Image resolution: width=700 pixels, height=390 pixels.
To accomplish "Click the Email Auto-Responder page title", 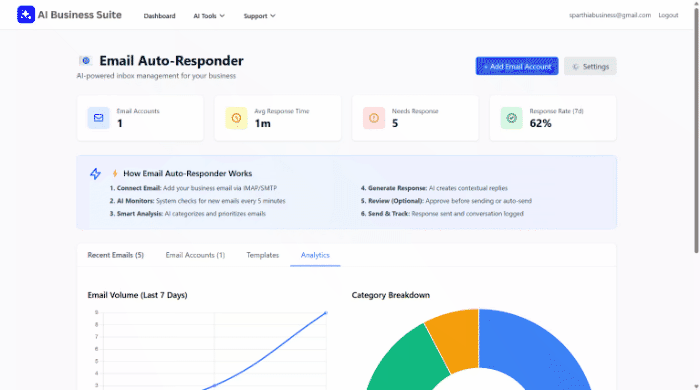I will click(171, 61).
